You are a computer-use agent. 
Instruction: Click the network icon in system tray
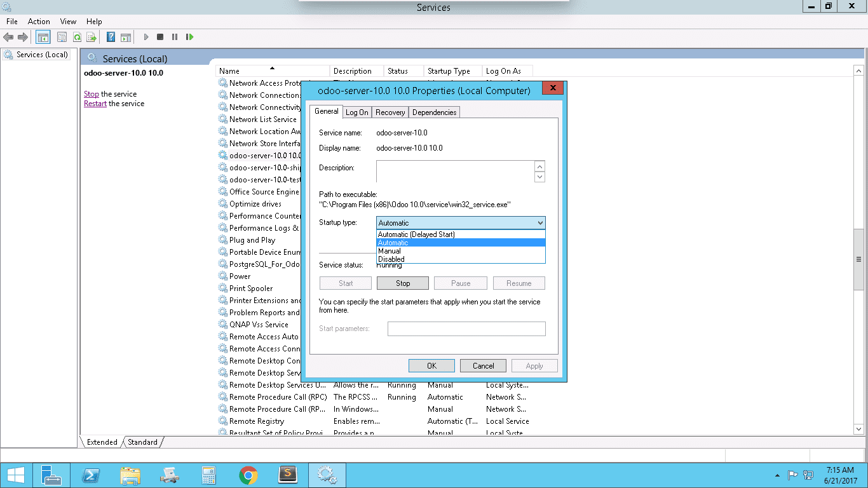point(808,475)
